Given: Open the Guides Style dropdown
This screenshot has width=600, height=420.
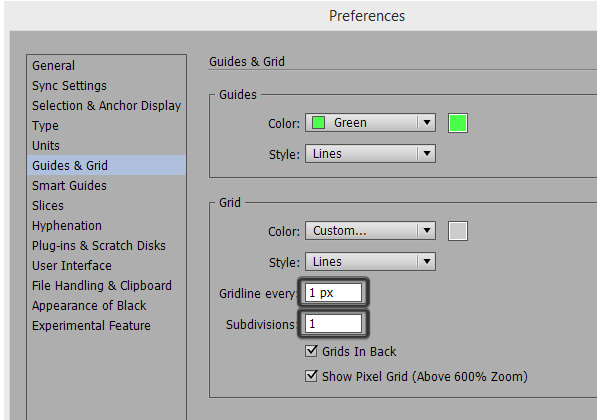Looking at the screenshot, I should pyautogui.click(x=370, y=154).
